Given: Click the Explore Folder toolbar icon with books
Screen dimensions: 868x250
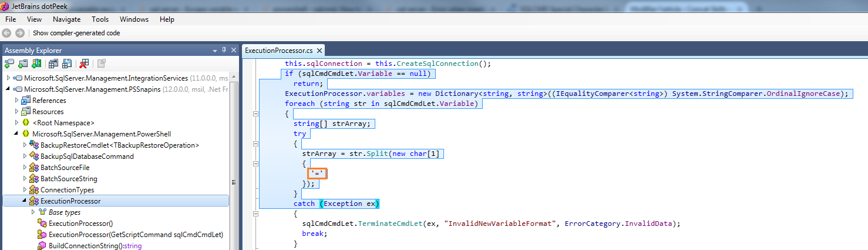Looking at the screenshot, I should coord(36,64).
